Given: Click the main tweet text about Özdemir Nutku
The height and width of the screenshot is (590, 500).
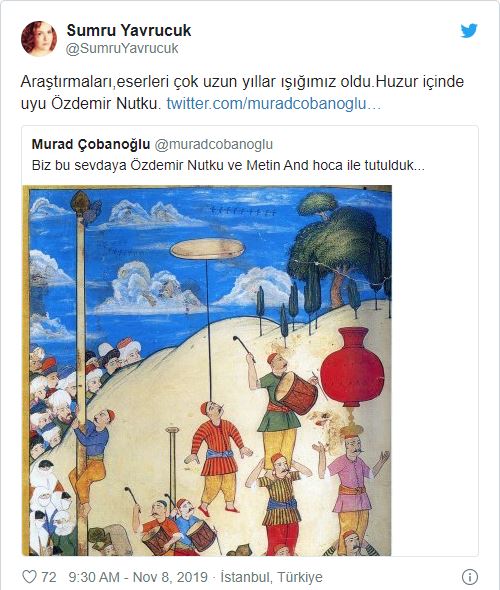Looking at the screenshot, I should click(242, 93).
